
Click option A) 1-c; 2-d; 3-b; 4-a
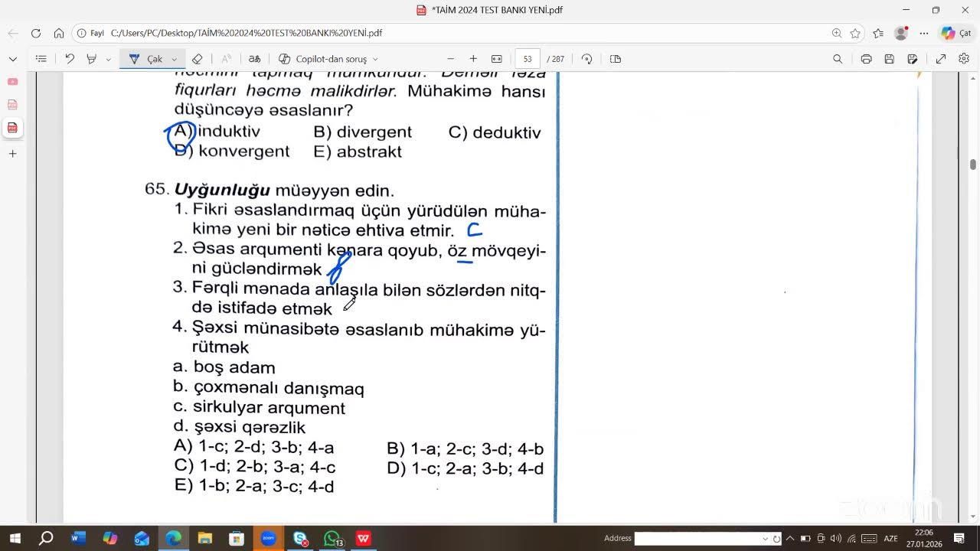254,448
